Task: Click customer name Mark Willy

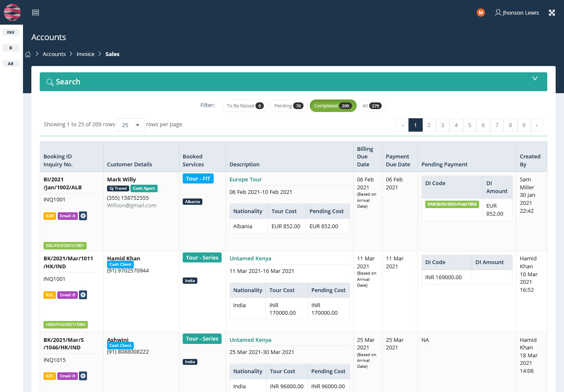Action: (121, 180)
